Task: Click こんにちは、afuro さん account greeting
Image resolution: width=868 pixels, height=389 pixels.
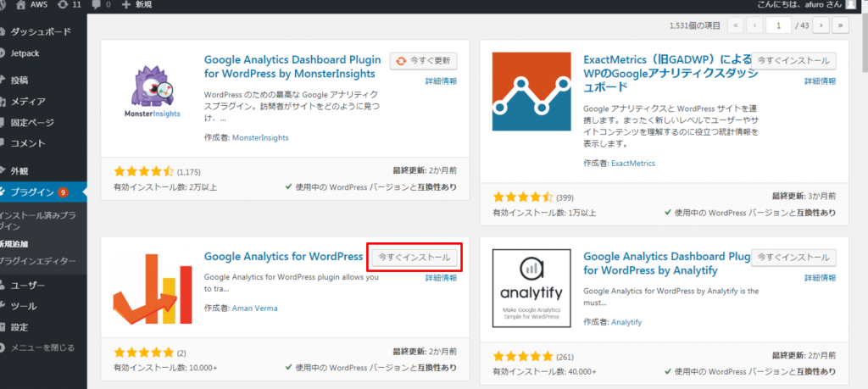Action: [800, 5]
